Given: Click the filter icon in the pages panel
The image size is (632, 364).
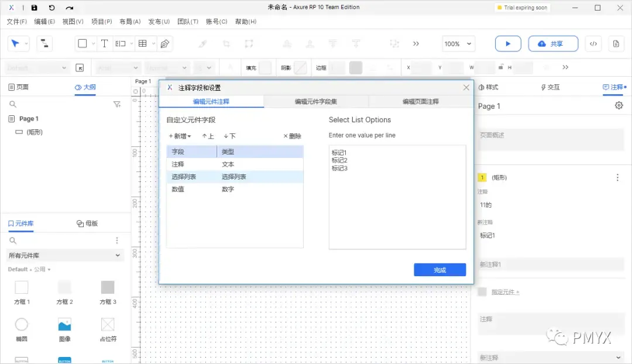Looking at the screenshot, I should tap(116, 104).
